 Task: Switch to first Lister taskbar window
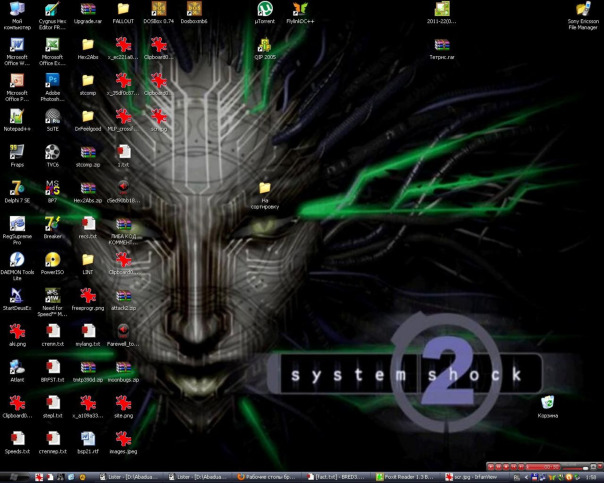click(x=129, y=477)
